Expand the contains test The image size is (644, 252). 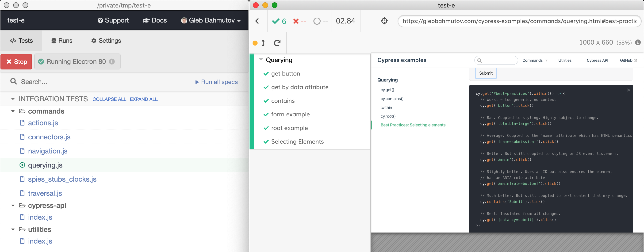pos(283,101)
